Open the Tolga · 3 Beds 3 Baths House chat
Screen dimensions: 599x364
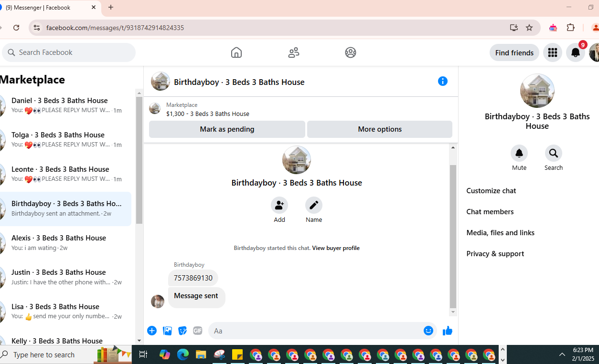click(x=65, y=140)
